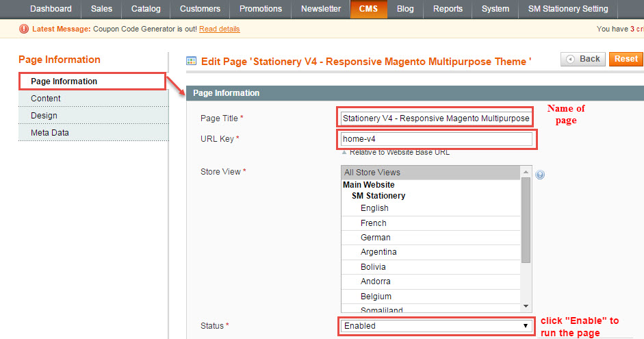
Task: Select Andorra store view
Action: [x=430, y=281]
